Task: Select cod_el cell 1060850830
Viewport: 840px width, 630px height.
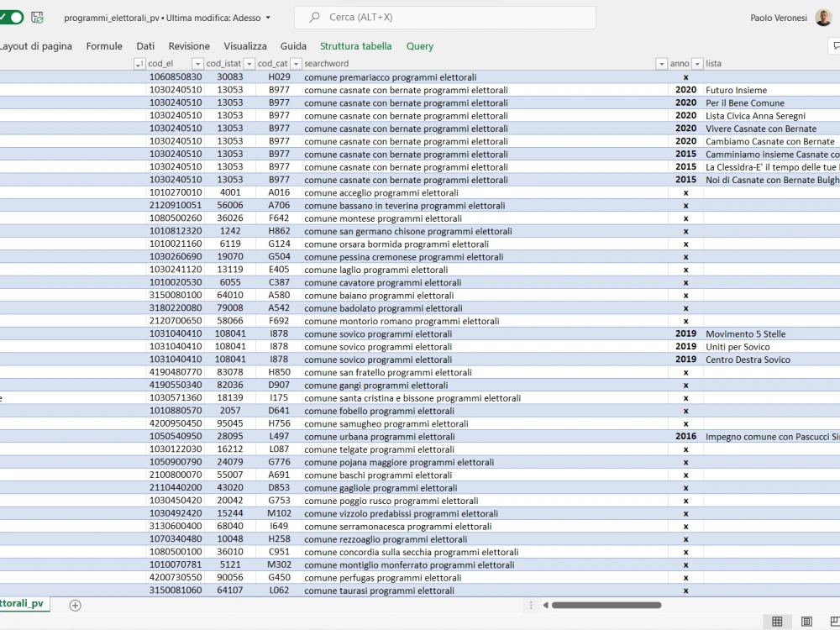Action: coord(176,77)
